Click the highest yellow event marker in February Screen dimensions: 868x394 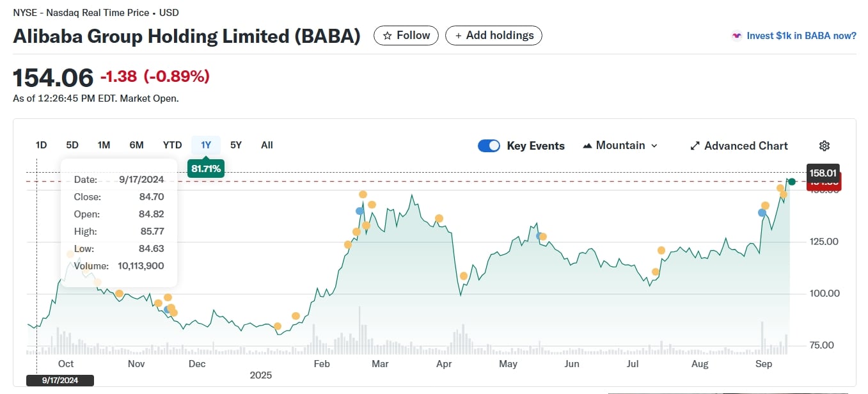(363, 194)
